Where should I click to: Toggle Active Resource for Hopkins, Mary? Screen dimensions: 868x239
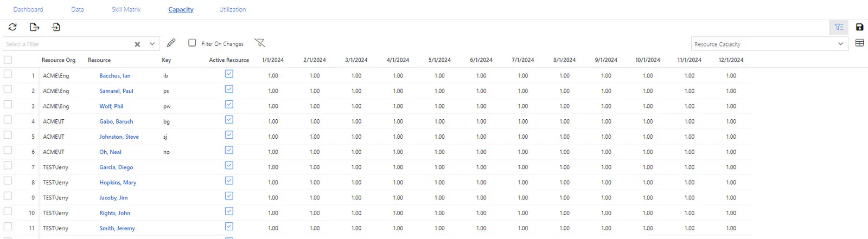tap(229, 180)
